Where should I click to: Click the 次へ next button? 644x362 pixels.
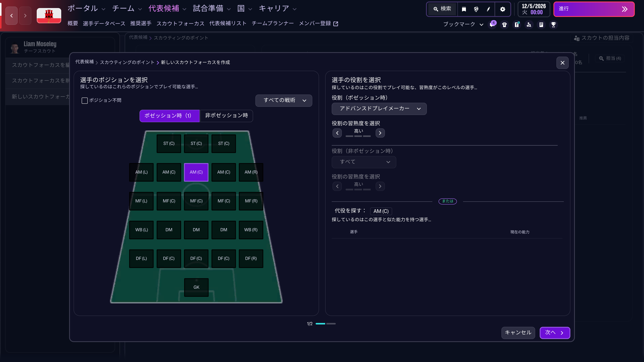coord(555,333)
